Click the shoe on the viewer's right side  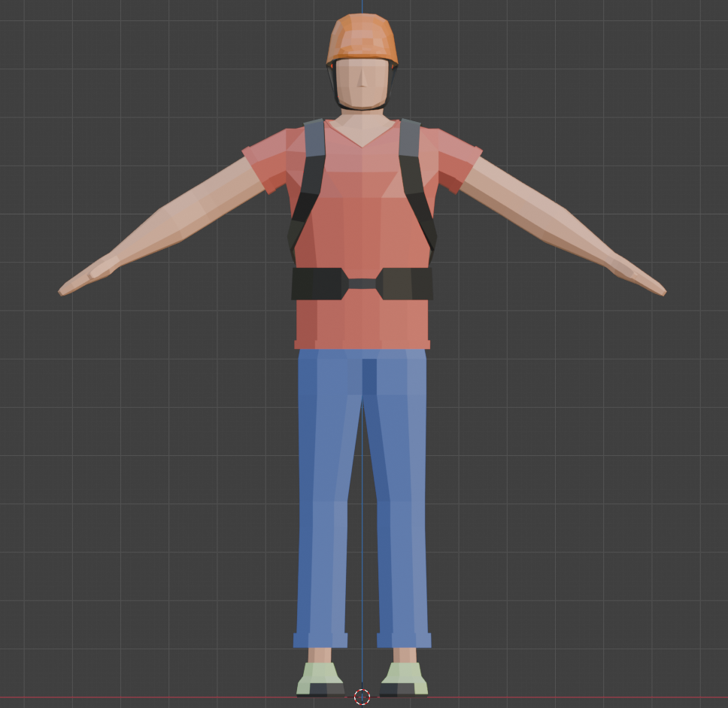click(404, 679)
